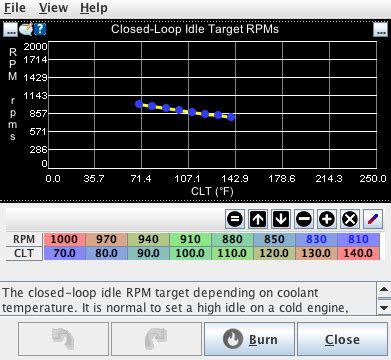Click the CLT (°F) axis label
The height and width of the screenshot is (360, 391).
pyautogui.click(x=212, y=191)
